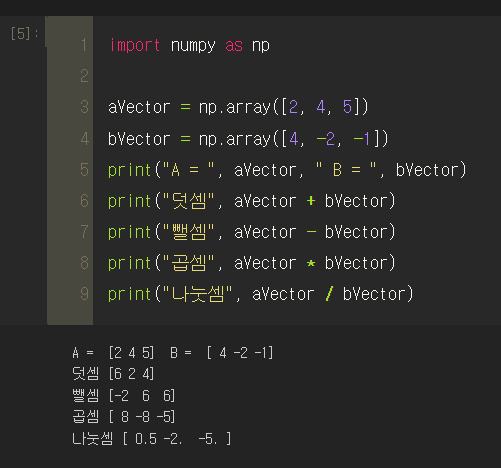This screenshot has height=468, width=501.
Task: Click line number 4 in the gutter
Action: pyautogui.click(x=84, y=138)
